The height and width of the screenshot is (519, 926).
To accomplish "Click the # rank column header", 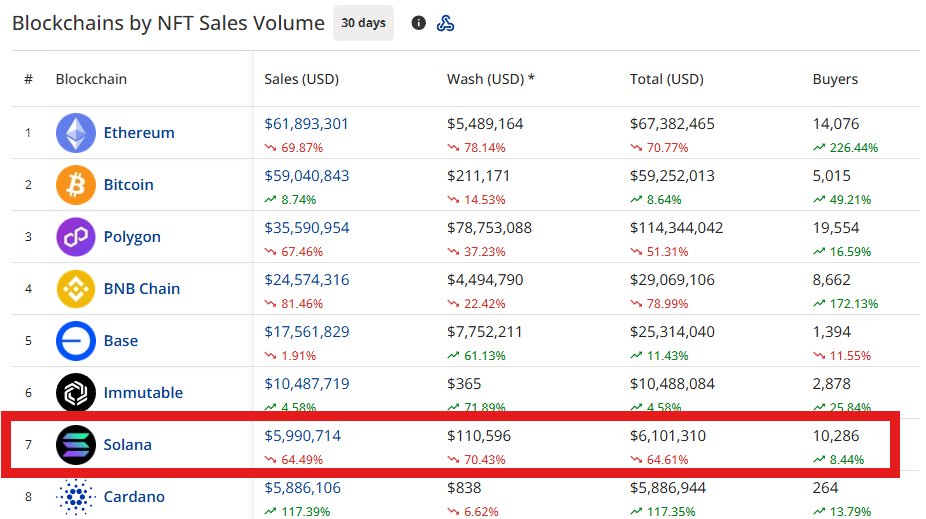I will tap(28, 79).
